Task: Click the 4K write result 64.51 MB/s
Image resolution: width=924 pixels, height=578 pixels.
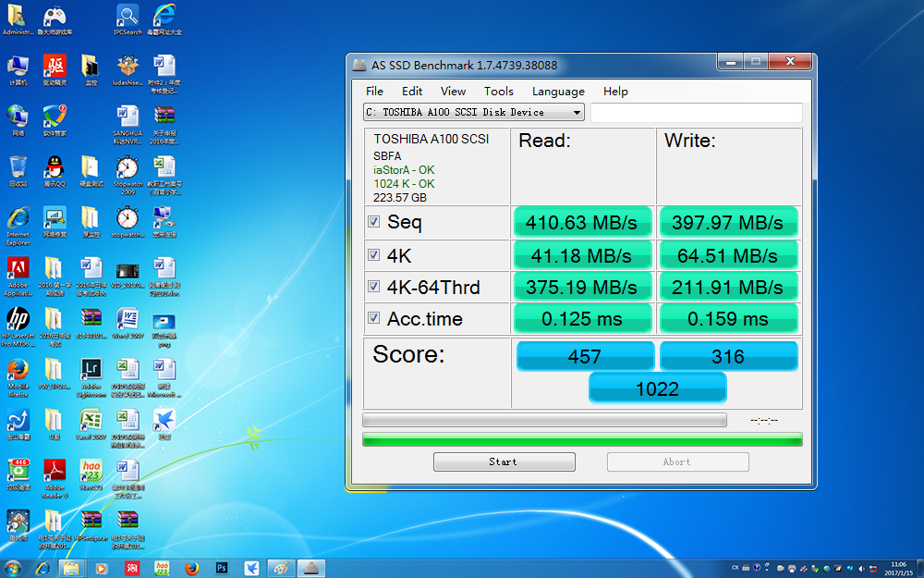Action: coord(728,255)
